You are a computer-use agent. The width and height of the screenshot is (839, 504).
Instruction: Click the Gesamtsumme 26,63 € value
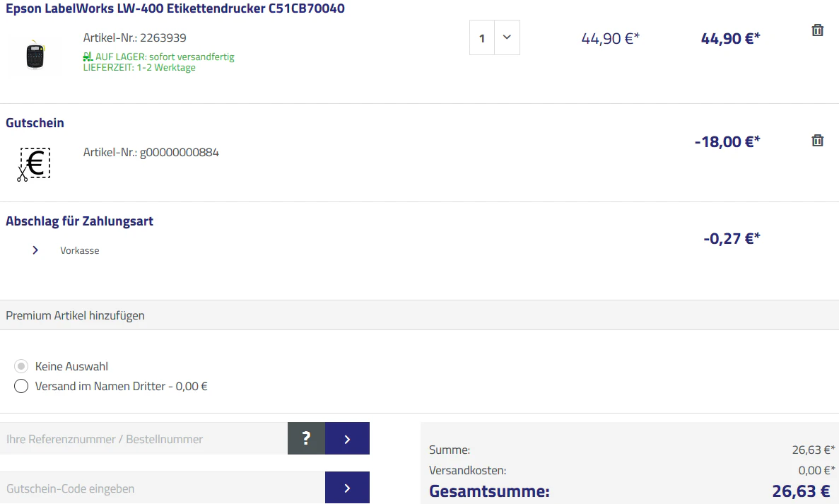click(x=800, y=491)
